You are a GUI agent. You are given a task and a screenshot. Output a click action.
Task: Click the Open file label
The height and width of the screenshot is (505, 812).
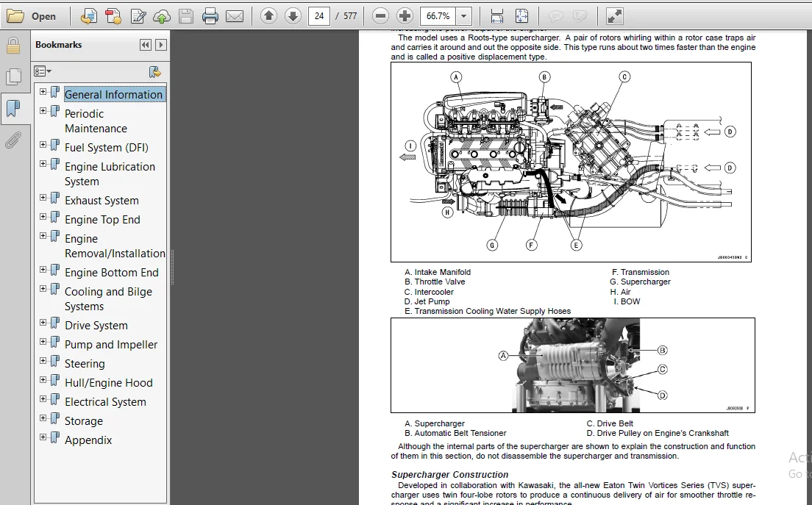point(43,17)
